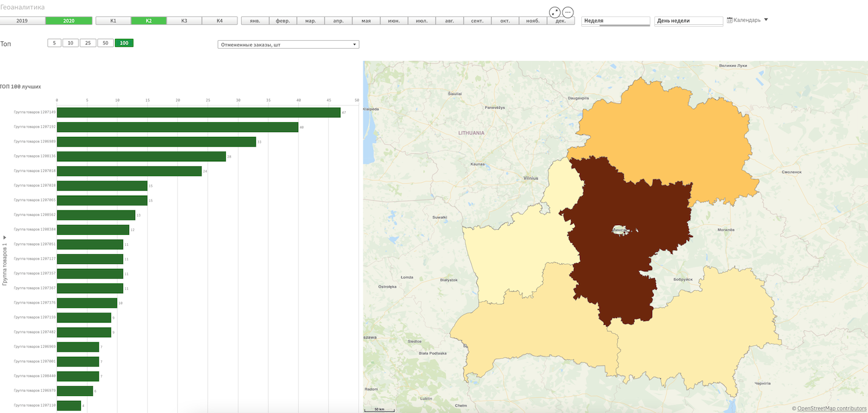Open the Отмененные заказы, шт dropdown
This screenshot has width=868, height=413.
[288, 44]
